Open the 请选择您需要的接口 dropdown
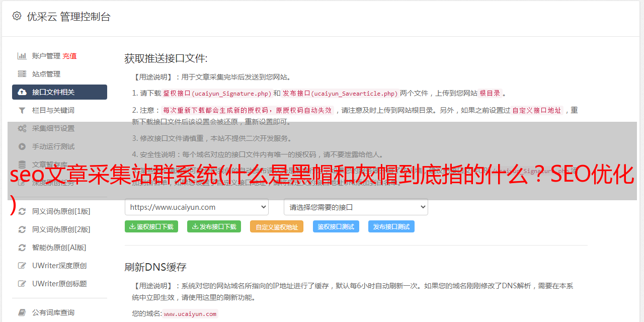 pyautogui.click(x=356, y=207)
